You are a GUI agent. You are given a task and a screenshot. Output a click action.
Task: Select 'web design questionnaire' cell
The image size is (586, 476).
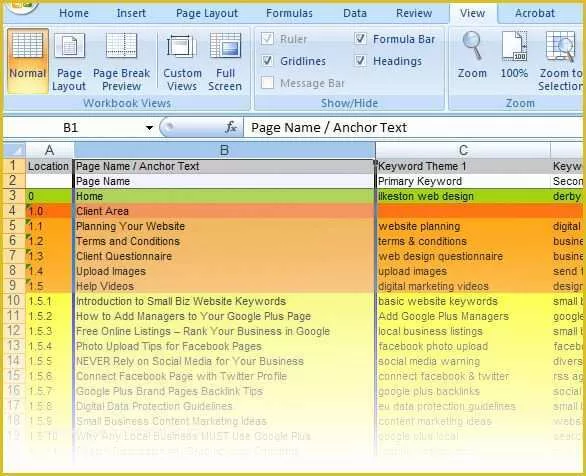pos(463,256)
